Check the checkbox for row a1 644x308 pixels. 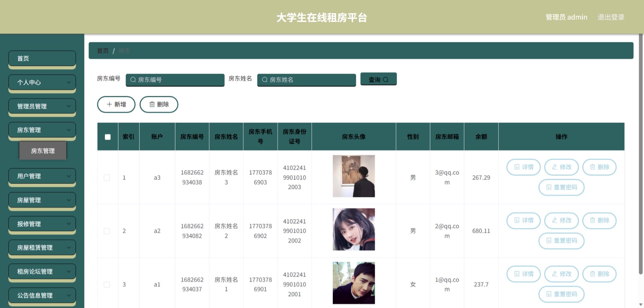[107, 285]
